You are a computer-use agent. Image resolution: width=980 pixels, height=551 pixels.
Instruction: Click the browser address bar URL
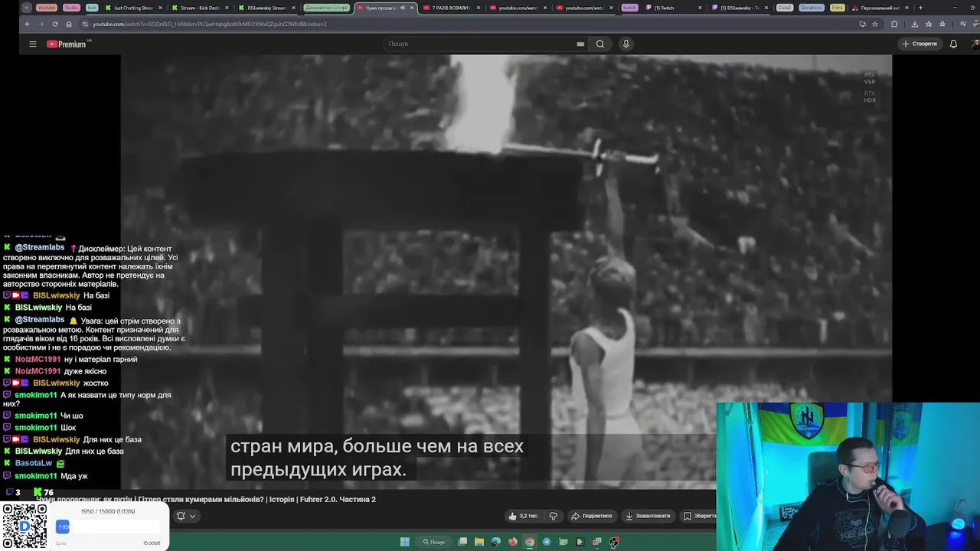point(210,24)
